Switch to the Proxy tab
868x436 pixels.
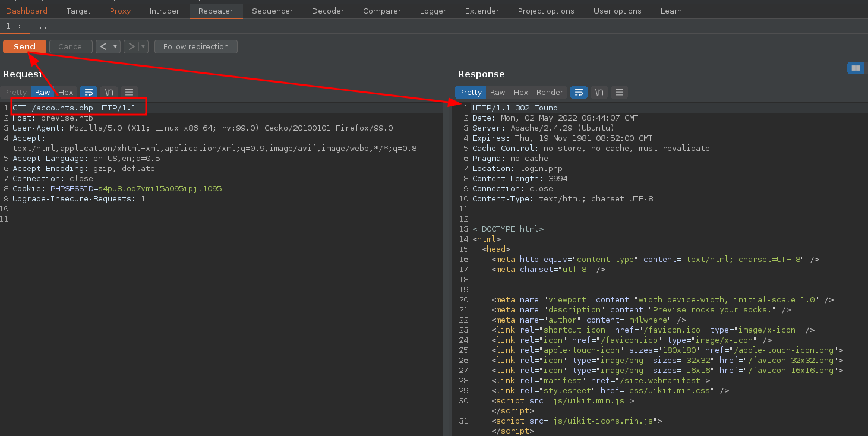pyautogui.click(x=120, y=11)
